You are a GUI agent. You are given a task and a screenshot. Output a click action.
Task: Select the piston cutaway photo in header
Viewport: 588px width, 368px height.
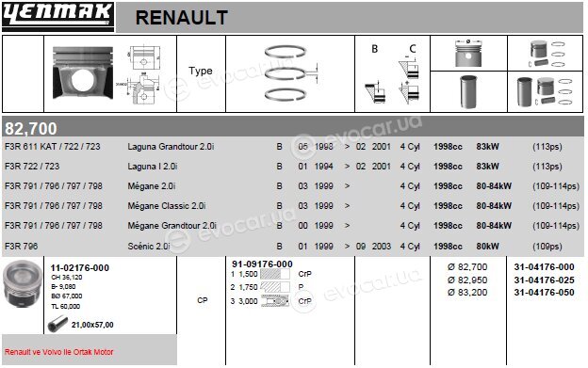[x=83, y=73]
